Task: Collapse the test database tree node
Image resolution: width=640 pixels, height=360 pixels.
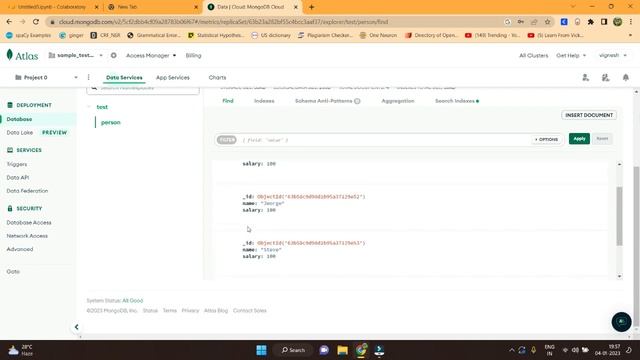Action: click(x=89, y=107)
